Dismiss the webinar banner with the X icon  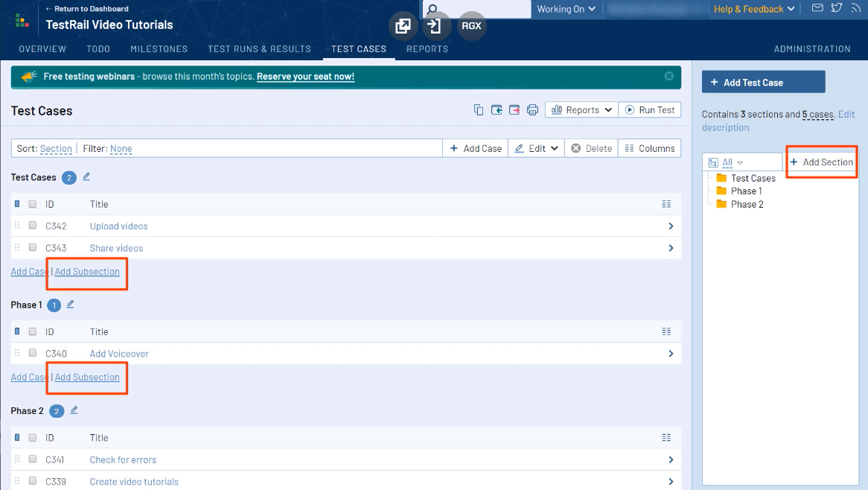(668, 76)
